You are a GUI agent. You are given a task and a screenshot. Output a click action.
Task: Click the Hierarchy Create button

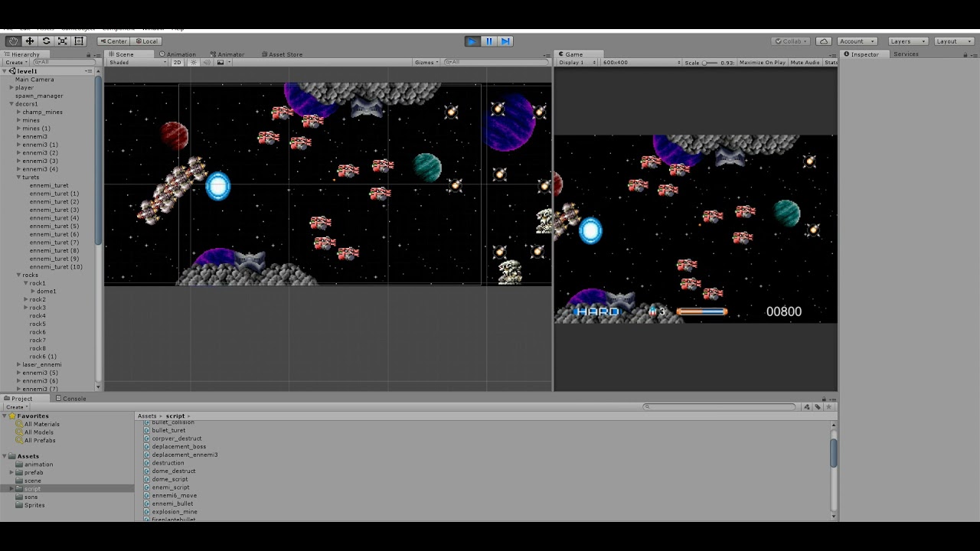pos(15,63)
